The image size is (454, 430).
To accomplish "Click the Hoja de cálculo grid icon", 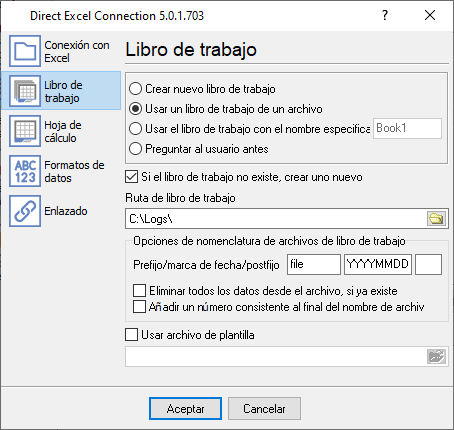I will pyautogui.click(x=25, y=131).
